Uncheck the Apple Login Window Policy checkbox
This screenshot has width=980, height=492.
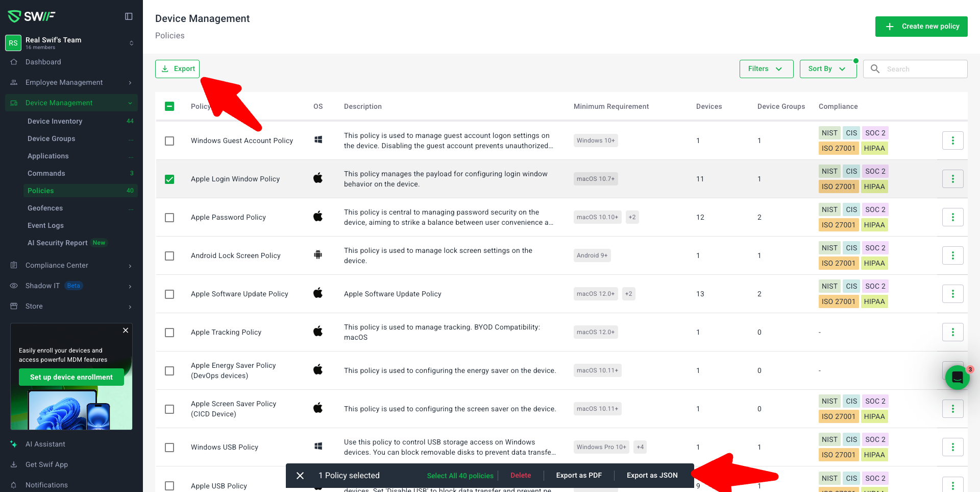169,179
